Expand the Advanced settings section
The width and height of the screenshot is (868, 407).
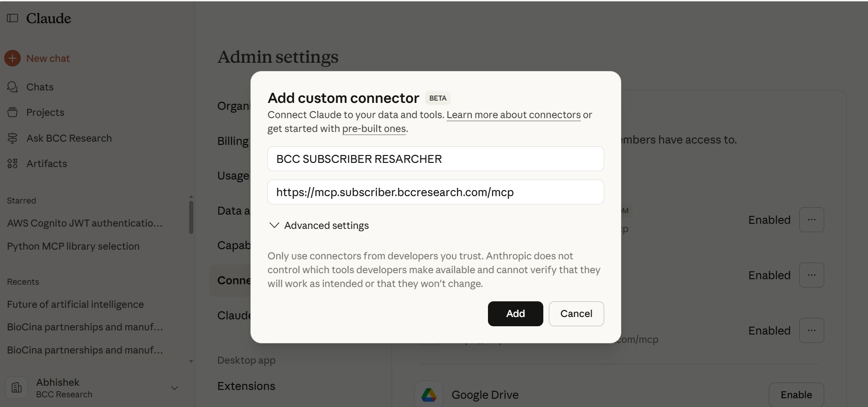pyautogui.click(x=319, y=225)
